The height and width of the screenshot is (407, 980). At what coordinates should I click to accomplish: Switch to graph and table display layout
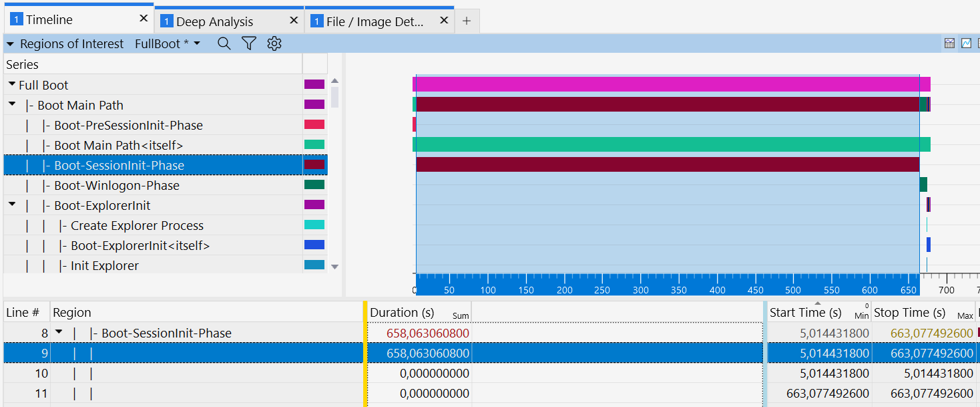click(949, 43)
